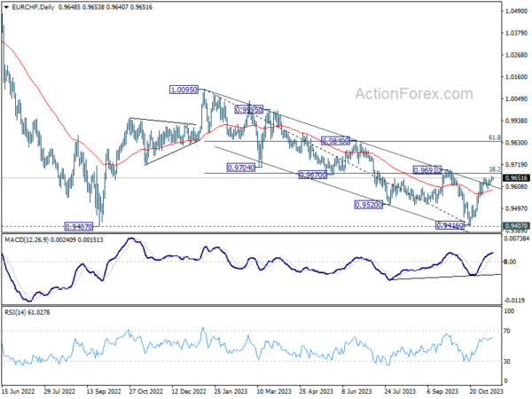Click the 1.04900 price axis value

click(x=516, y=12)
